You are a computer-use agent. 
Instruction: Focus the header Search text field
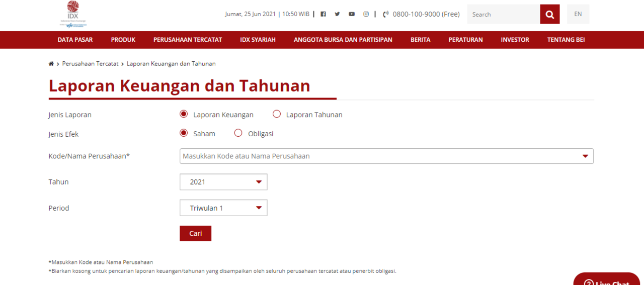pos(504,14)
